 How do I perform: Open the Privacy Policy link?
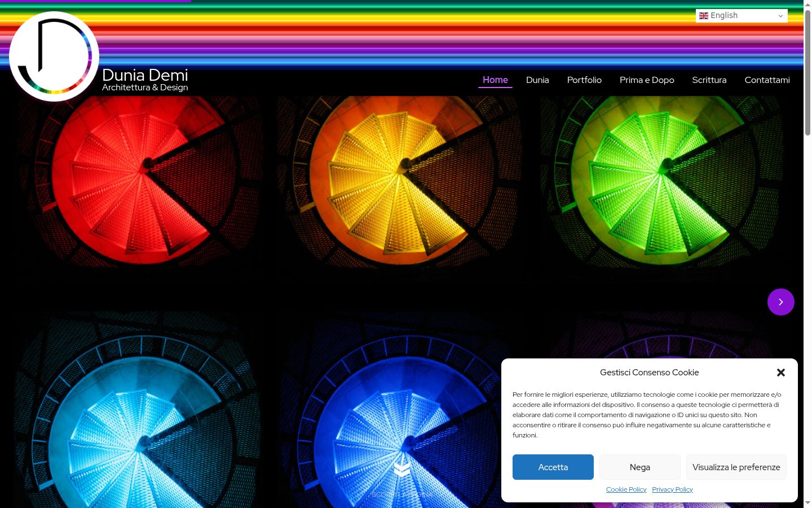click(x=672, y=489)
